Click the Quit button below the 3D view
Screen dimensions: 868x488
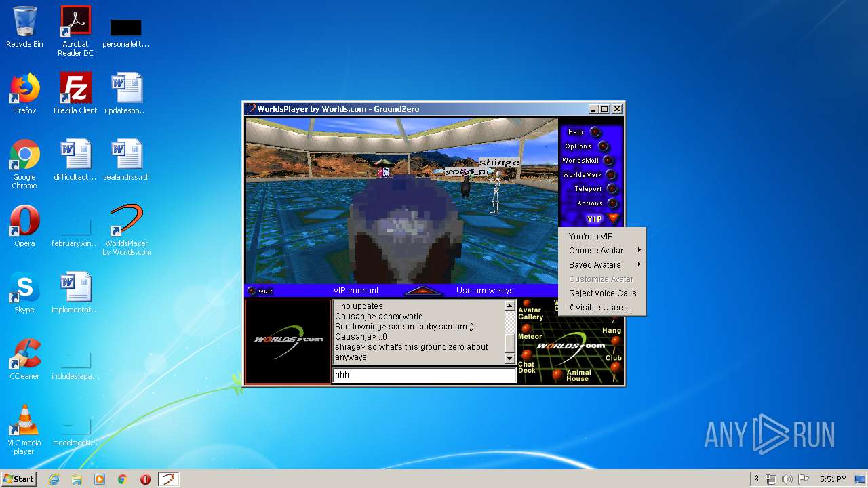[260, 291]
